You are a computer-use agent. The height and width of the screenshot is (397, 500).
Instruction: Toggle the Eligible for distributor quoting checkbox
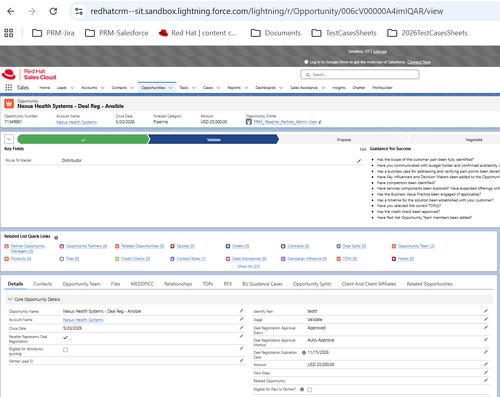[65, 350]
